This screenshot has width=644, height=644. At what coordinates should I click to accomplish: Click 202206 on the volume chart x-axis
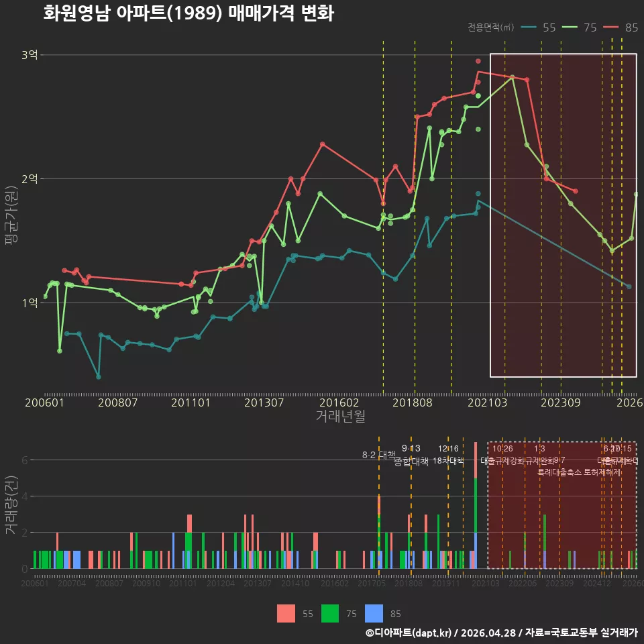click(x=523, y=583)
